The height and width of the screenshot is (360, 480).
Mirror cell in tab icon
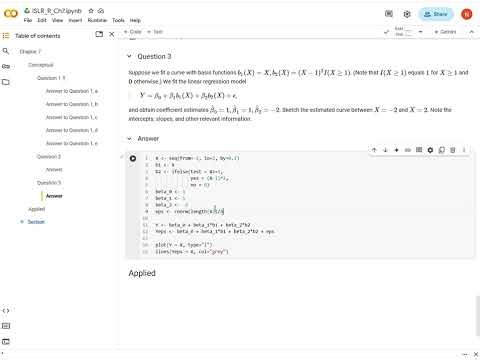(442, 150)
